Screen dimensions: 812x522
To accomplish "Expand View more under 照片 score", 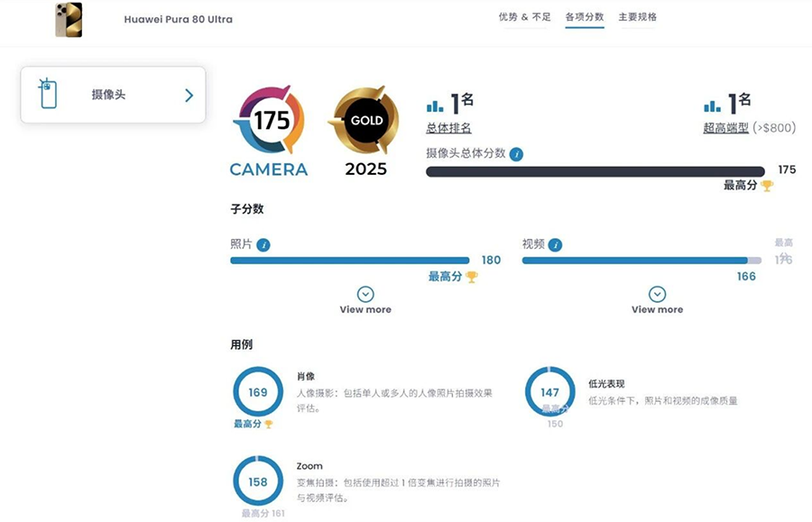I will [x=365, y=300].
